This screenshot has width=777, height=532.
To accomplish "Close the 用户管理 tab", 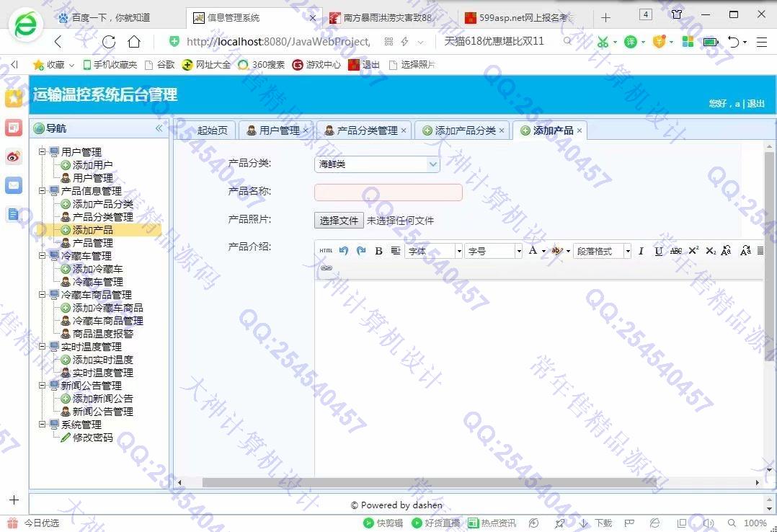I will tap(306, 130).
